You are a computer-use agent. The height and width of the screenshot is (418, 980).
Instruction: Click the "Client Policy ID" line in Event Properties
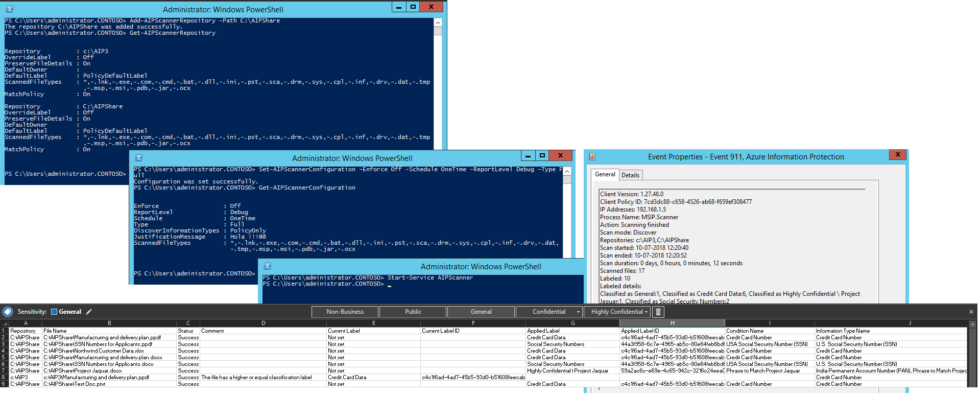pyautogui.click(x=676, y=202)
